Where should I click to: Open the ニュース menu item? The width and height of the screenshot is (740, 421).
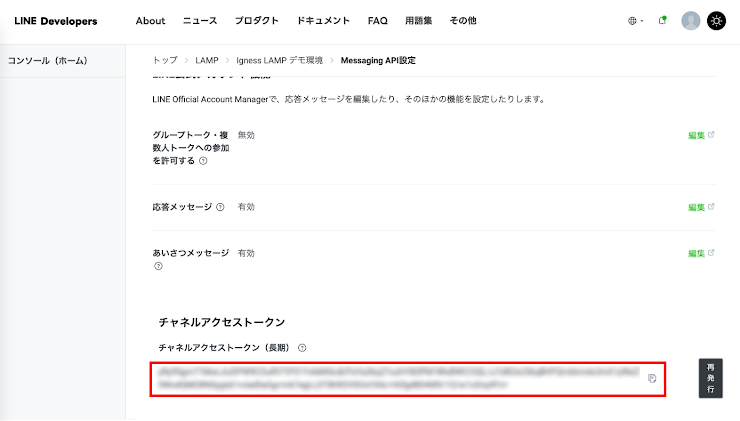click(200, 21)
